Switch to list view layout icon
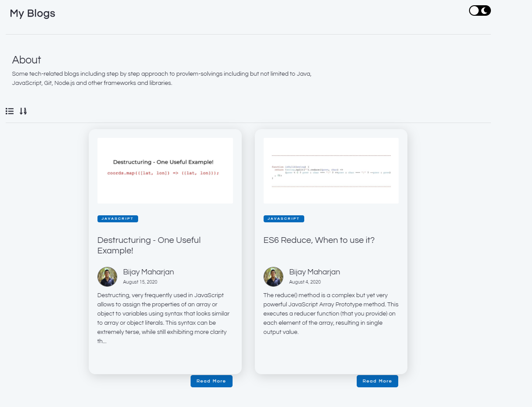Viewport: 532px width, 407px height. [x=10, y=111]
